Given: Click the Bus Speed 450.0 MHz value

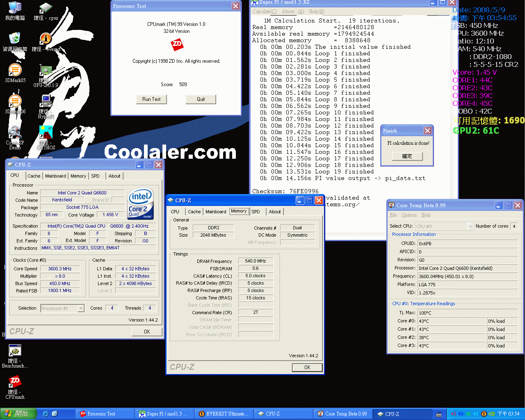Looking at the screenshot, I should pyautogui.click(x=59, y=283).
